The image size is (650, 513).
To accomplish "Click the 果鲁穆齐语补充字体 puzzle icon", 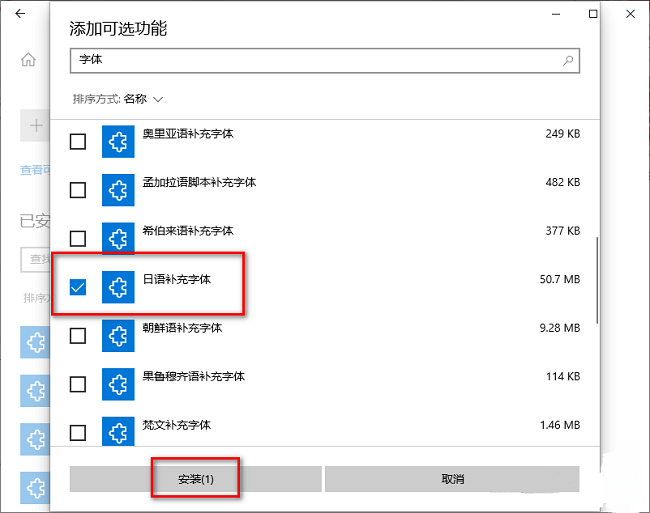I will tap(118, 384).
